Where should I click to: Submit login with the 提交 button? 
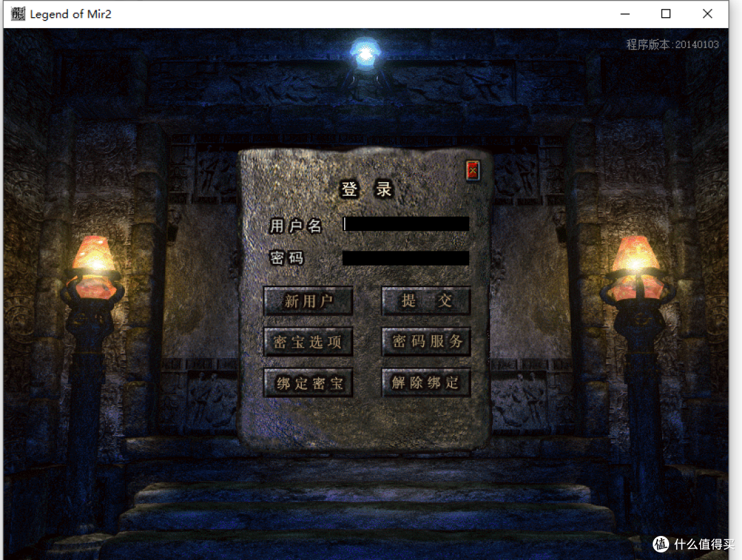coord(426,301)
